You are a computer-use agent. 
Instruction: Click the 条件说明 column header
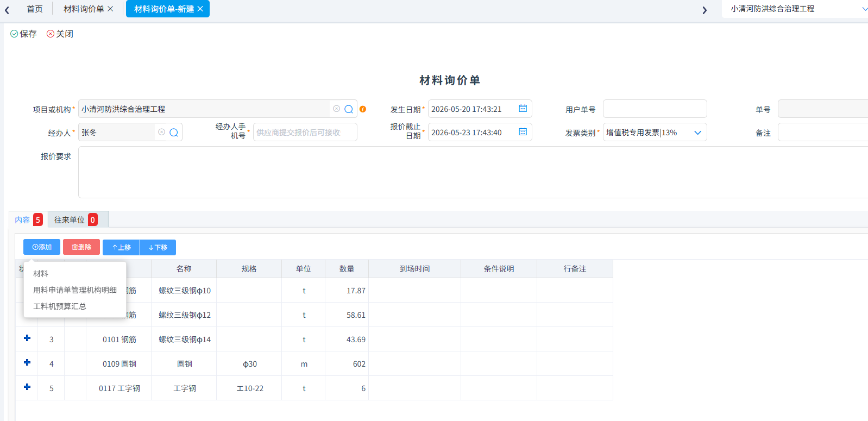pyautogui.click(x=499, y=269)
